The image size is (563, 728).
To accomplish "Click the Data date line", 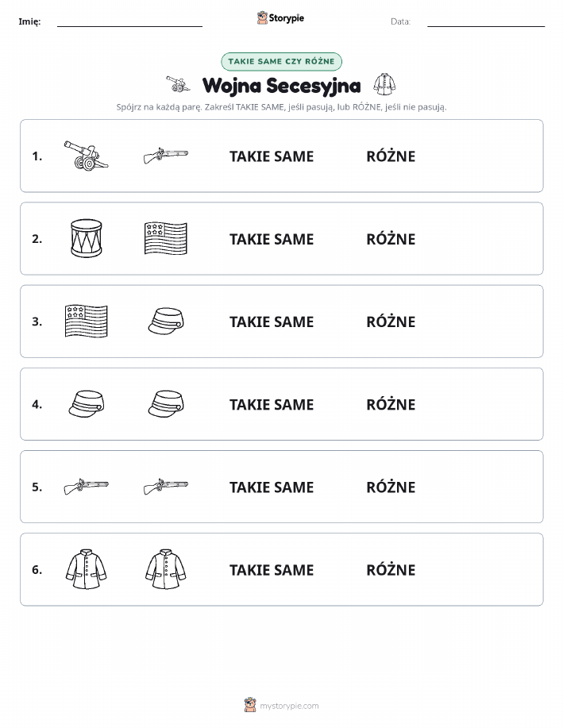I will coord(486,22).
